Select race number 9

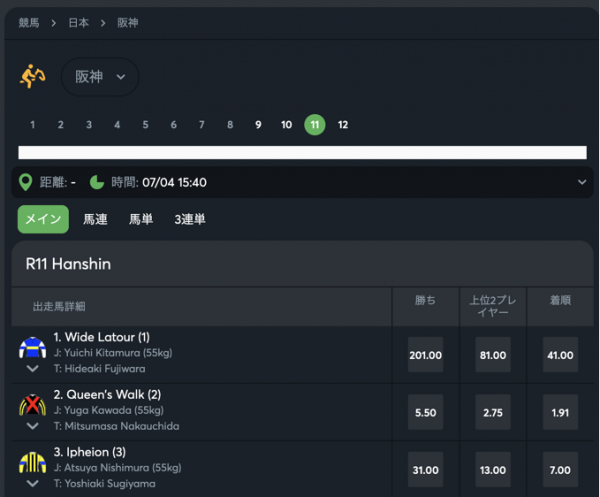pos(258,125)
